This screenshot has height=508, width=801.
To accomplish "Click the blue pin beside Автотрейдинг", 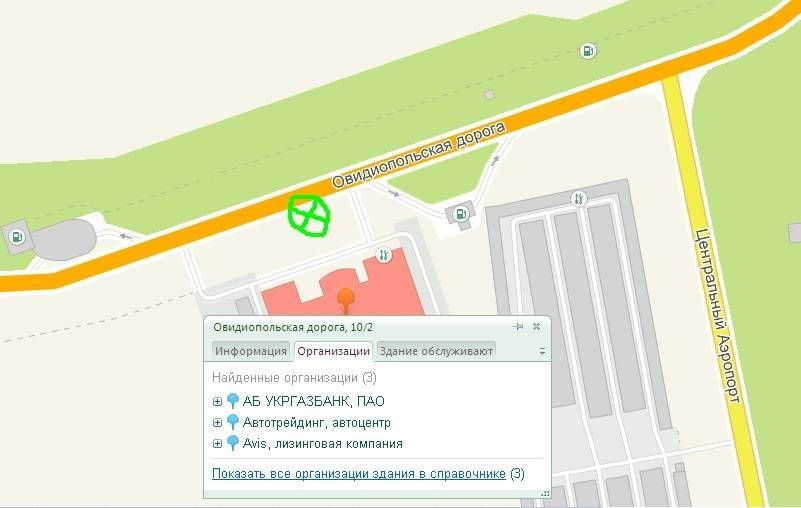I will tap(232, 422).
